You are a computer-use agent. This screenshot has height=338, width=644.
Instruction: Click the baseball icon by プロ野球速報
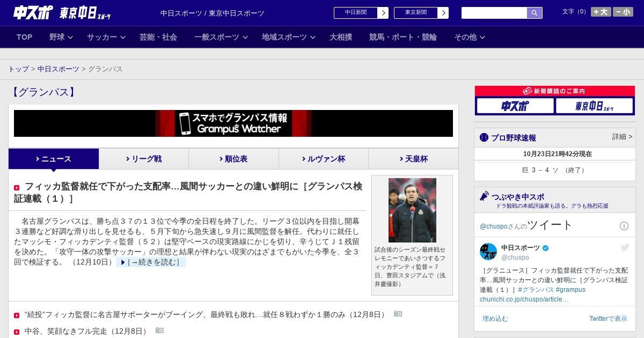pos(484,137)
